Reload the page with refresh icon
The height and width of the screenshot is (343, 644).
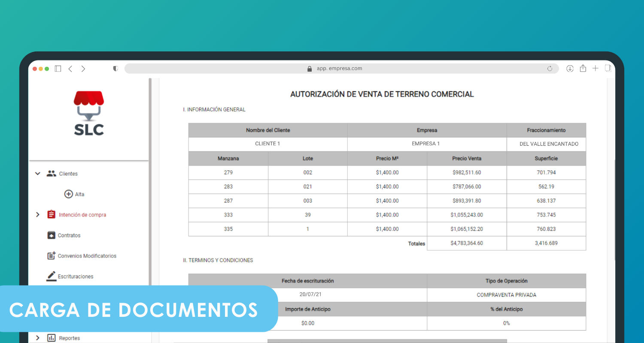coord(550,69)
